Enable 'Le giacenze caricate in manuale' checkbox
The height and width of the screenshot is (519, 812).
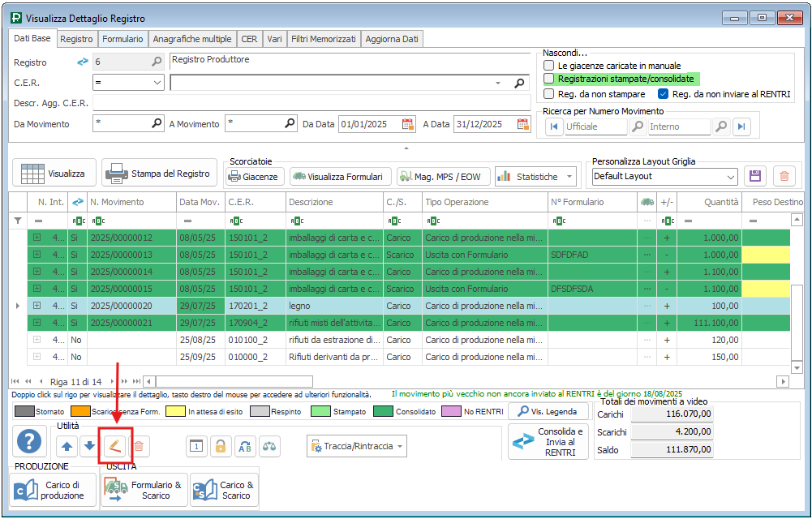(x=549, y=66)
